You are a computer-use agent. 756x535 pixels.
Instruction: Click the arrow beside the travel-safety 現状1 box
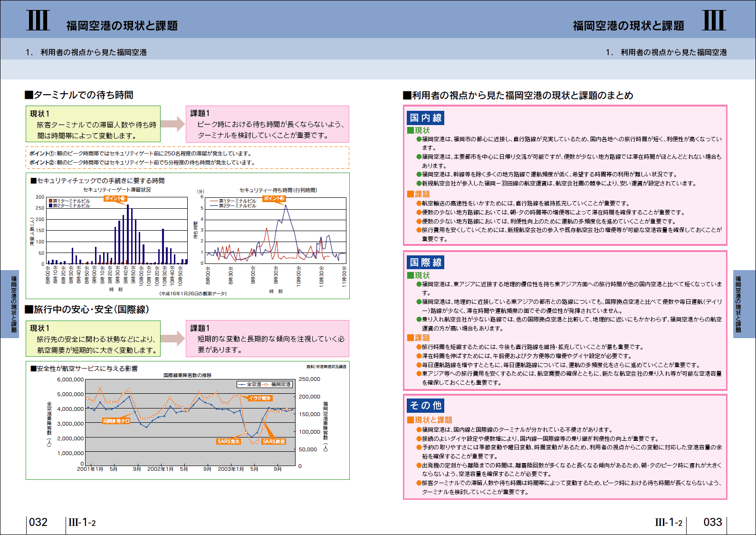click(x=172, y=339)
